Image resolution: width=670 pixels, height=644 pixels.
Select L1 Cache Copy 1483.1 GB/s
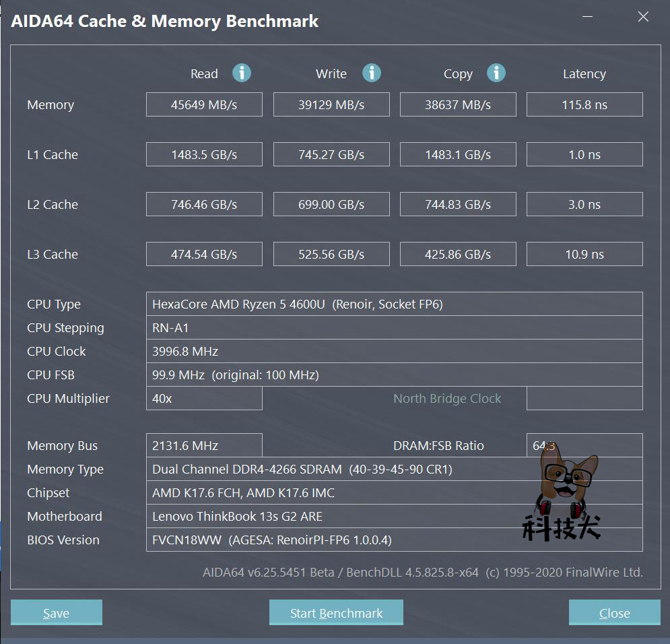tap(458, 154)
